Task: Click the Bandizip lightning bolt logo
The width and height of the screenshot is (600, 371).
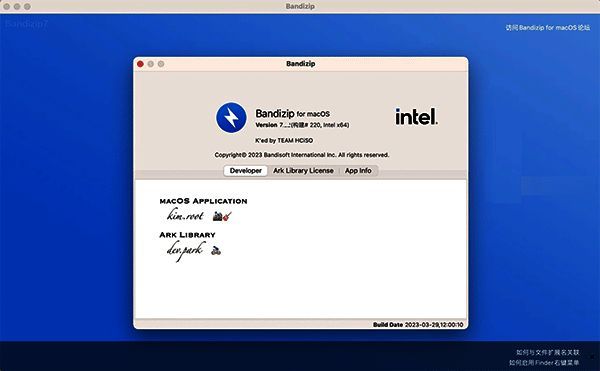Action: (231, 118)
